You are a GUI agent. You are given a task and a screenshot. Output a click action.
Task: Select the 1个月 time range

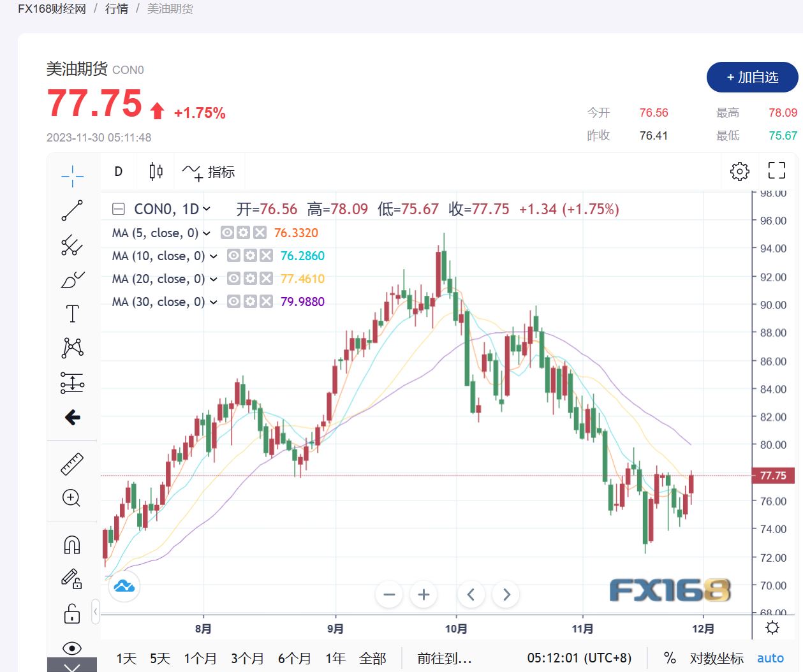click(200, 659)
